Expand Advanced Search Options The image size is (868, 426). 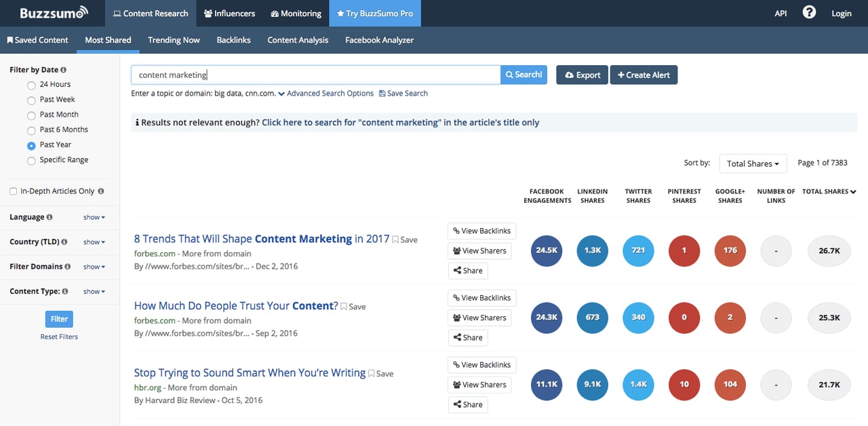coord(326,94)
